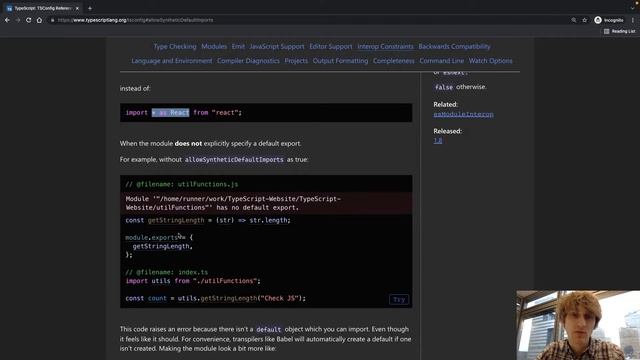Image resolution: width=640 pixels, height=360 pixels.
Task: Open the Projects section link
Action: click(x=296, y=61)
